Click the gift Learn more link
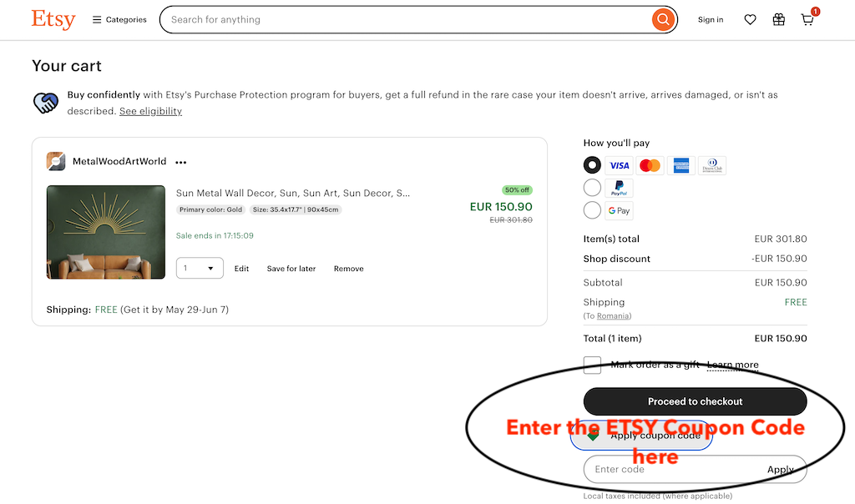The height and width of the screenshot is (504, 855). (733, 365)
